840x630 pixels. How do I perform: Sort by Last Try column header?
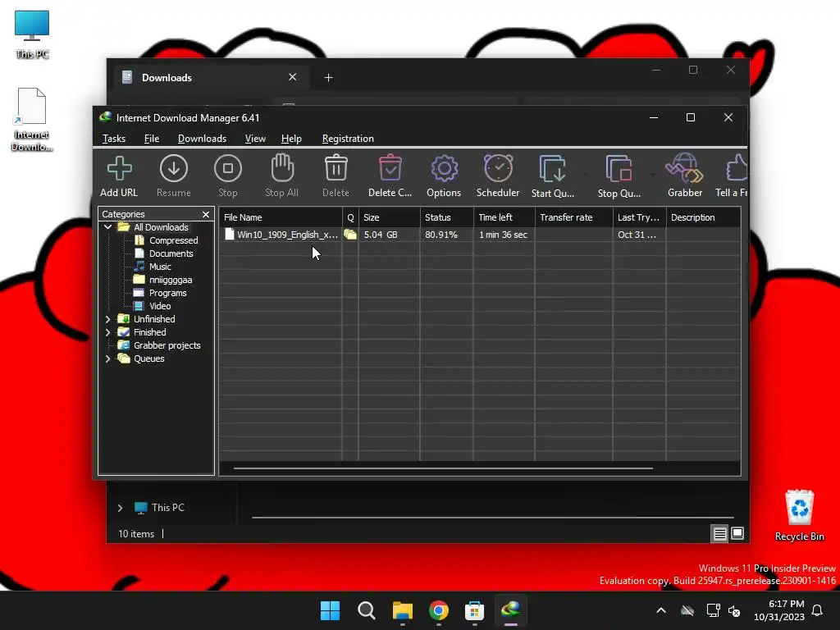(639, 217)
